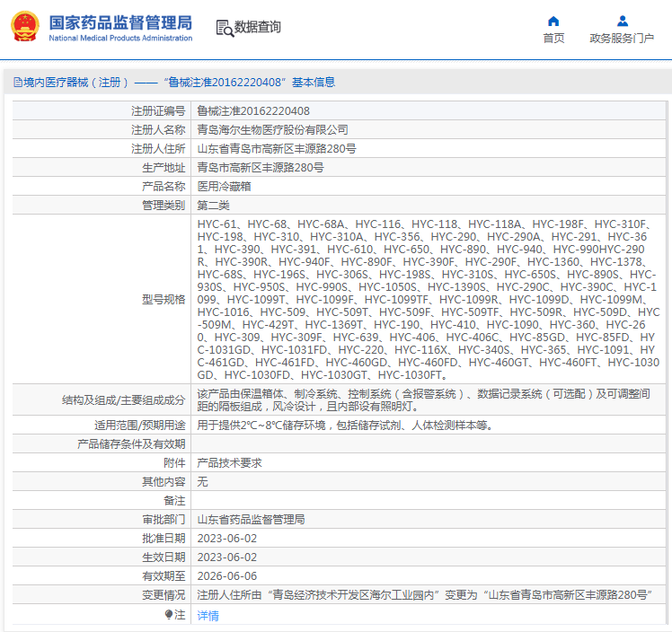Click the 结构及组成 description text

pos(423,399)
